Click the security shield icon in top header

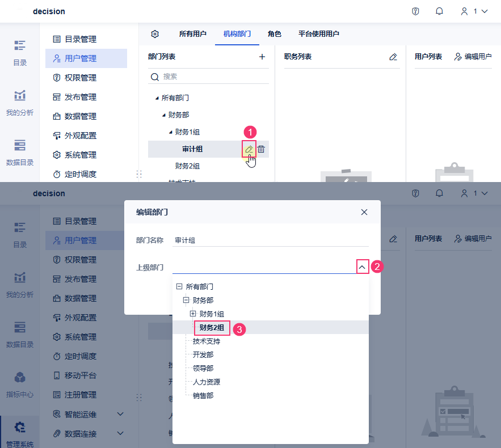tap(415, 11)
